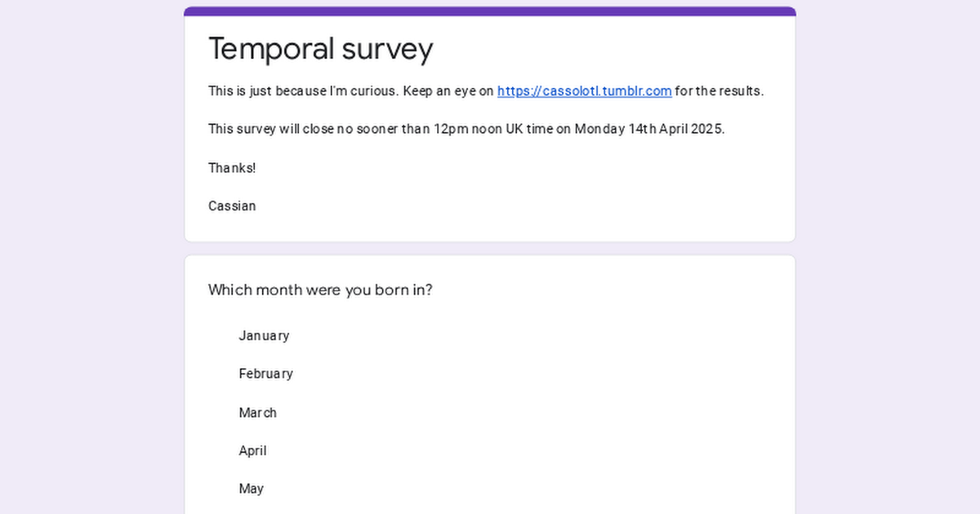The image size is (980, 514).
Task: Click "Keep an eye on" text
Action: point(448,91)
